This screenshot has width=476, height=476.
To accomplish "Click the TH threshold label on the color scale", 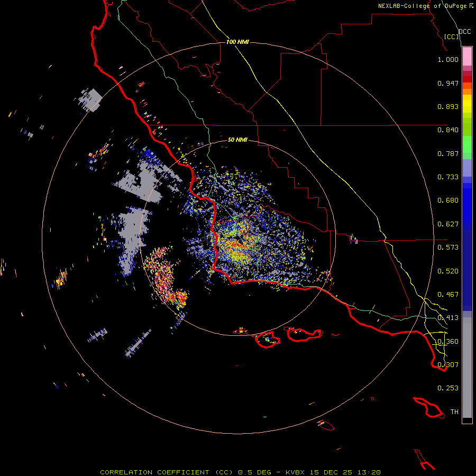I will click(454, 412).
